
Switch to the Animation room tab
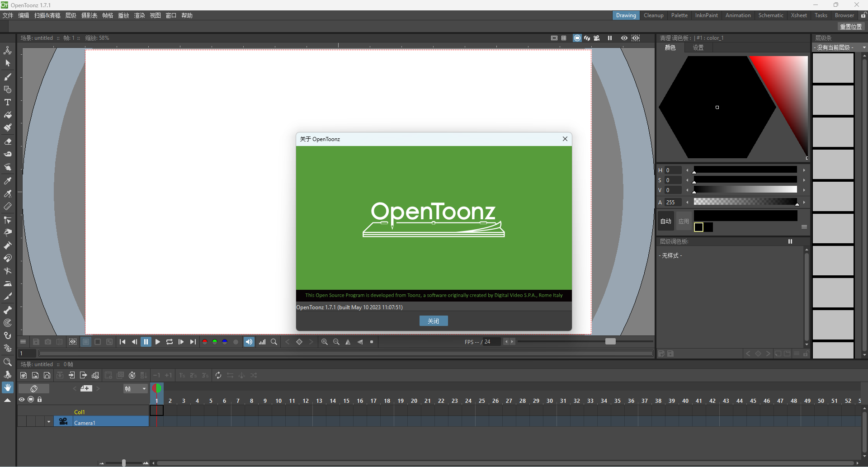(738, 15)
